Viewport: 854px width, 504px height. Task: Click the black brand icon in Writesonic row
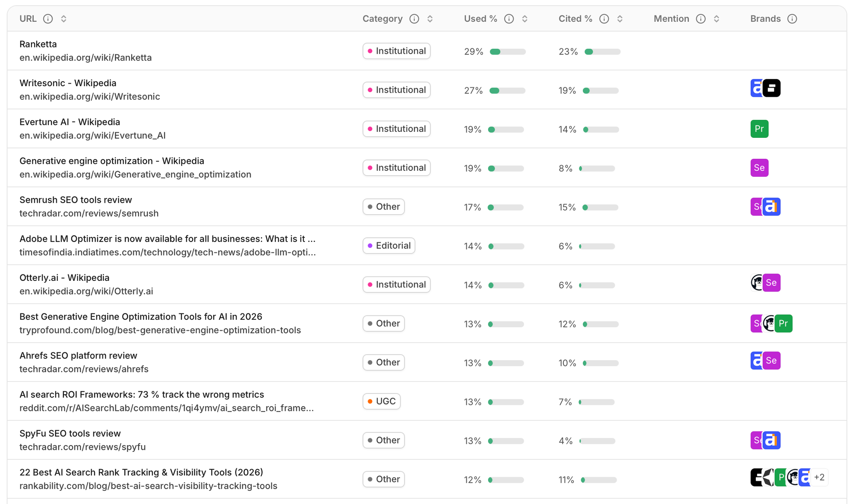(x=772, y=88)
